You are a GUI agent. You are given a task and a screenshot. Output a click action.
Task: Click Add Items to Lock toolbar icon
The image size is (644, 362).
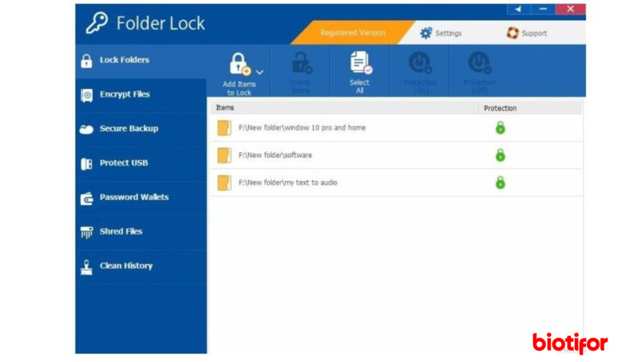tap(240, 65)
